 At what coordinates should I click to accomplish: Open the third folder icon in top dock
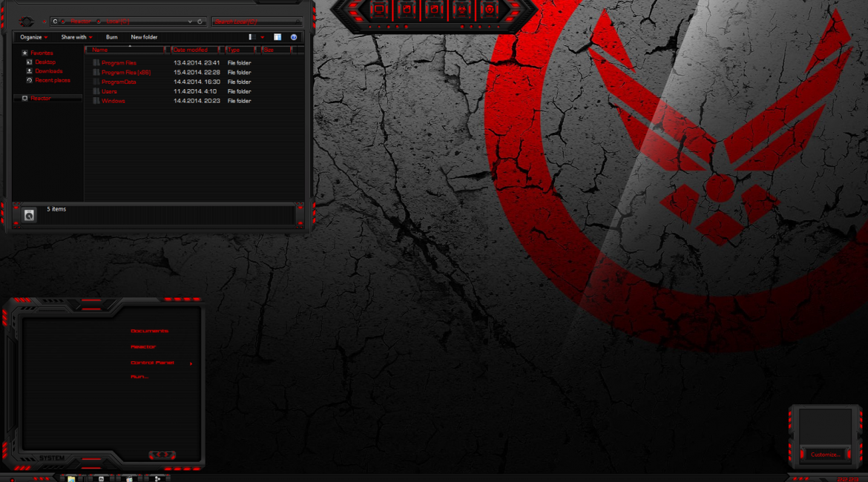(x=435, y=10)
